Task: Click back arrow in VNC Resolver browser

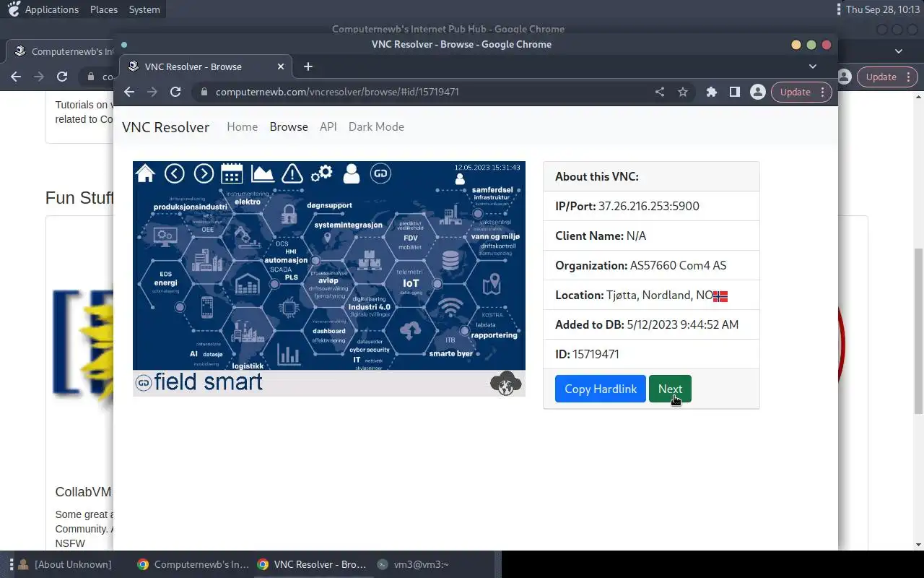Action: 129,92
